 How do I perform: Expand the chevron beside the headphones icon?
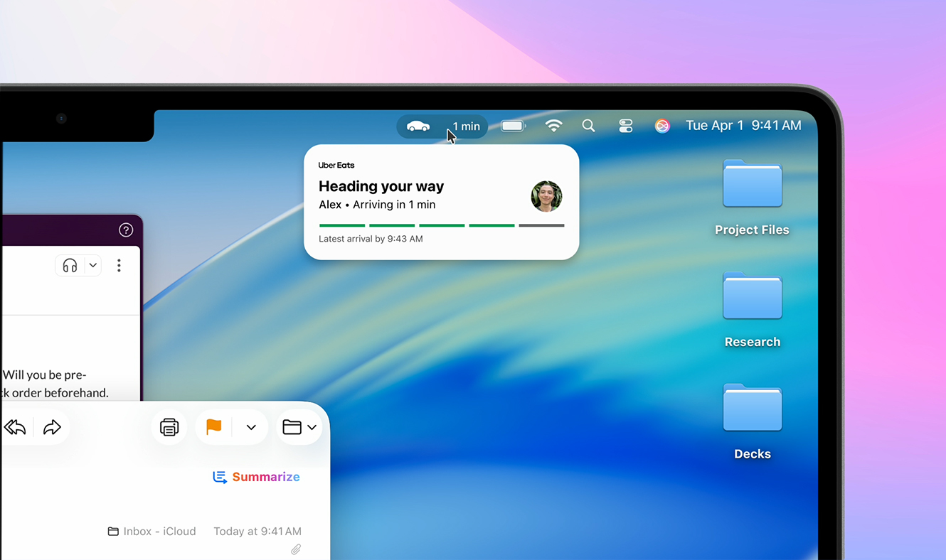click(x=92, y=265)
